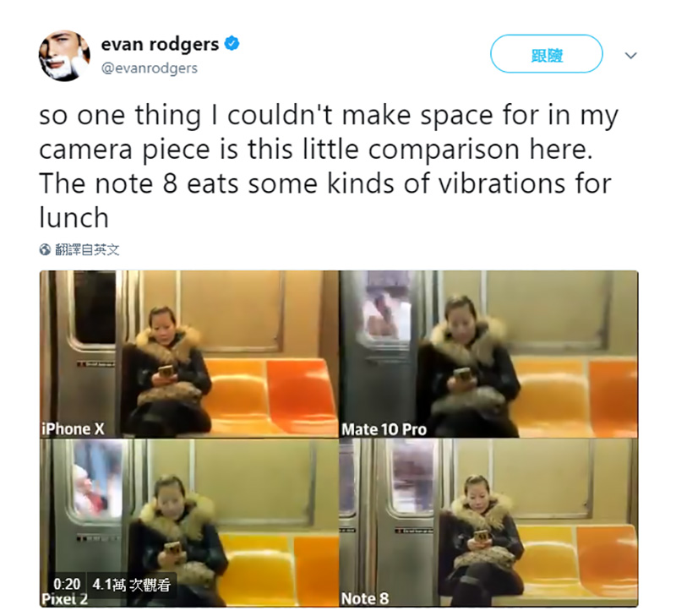
Task: Click the globe translate icon
Action: click(x=45, y=249)
